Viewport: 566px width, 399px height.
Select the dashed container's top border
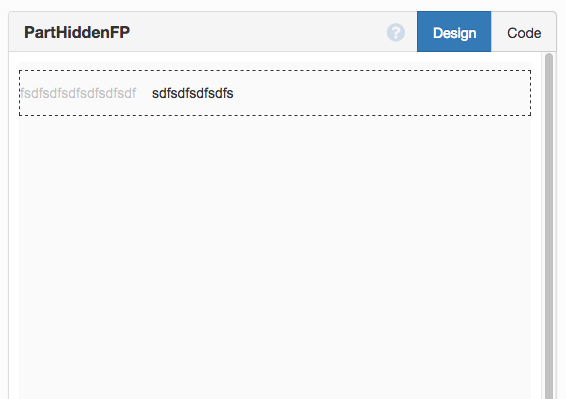tap(275, 71)
